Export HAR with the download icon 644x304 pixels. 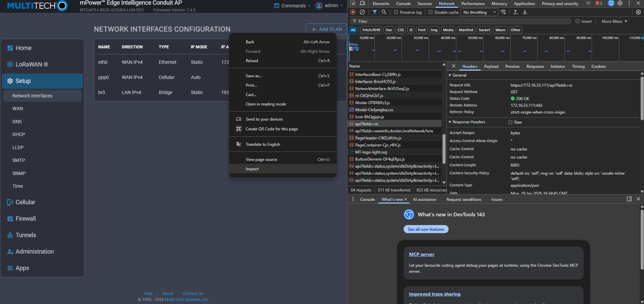[x=524, y=12]
